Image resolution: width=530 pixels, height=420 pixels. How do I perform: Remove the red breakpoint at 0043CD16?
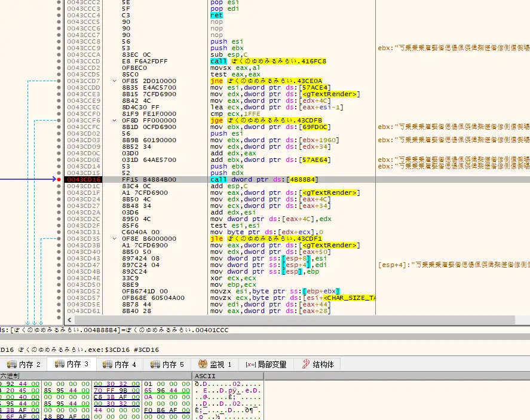pos(59,179)
